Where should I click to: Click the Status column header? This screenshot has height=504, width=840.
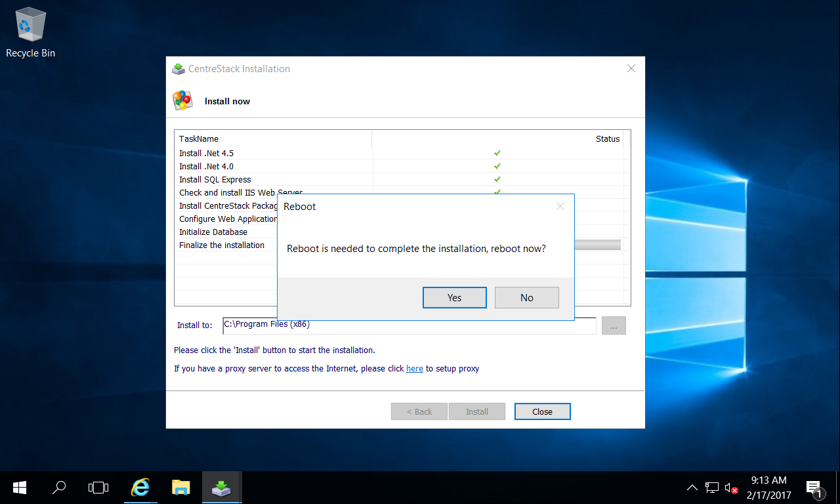(497, 138)
